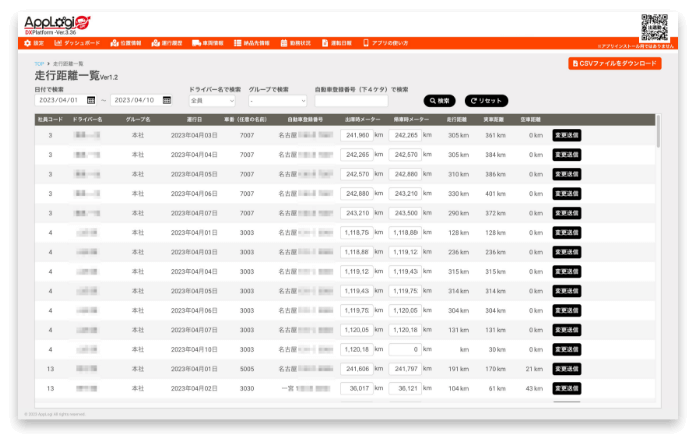Image resolution: width=696 pixels, height=444 pixels.
Task: Click 変更送信 for vehicle 7007 on 2023年04月05日
Action: 566,174
